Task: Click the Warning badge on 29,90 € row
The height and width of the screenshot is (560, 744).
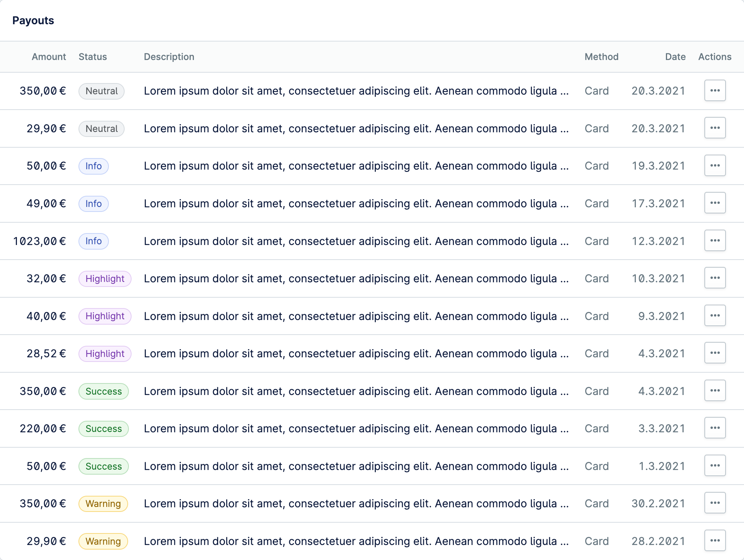Action: click(x=103, y=541)
